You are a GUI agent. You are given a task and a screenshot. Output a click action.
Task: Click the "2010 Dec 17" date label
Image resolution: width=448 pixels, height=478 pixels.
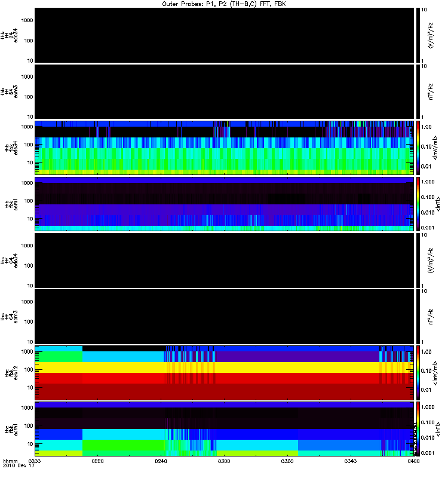[19, 465]
